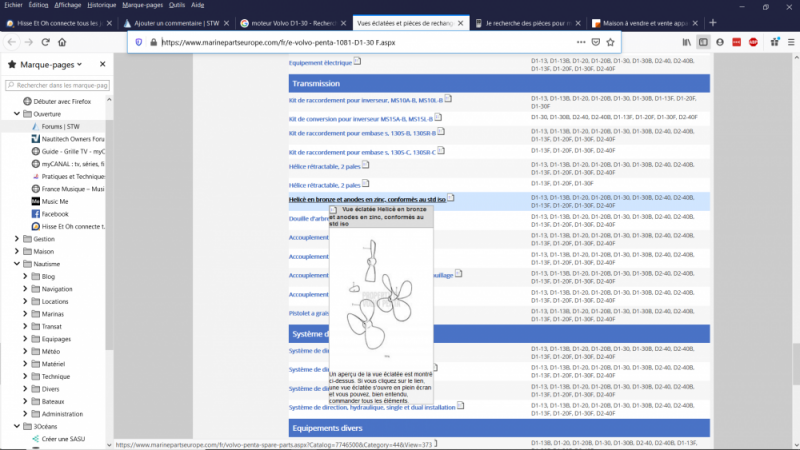Expand the Gestion bookmark folder
The width and height of the screenshot is (800, 450).
(x=17, y=239)
